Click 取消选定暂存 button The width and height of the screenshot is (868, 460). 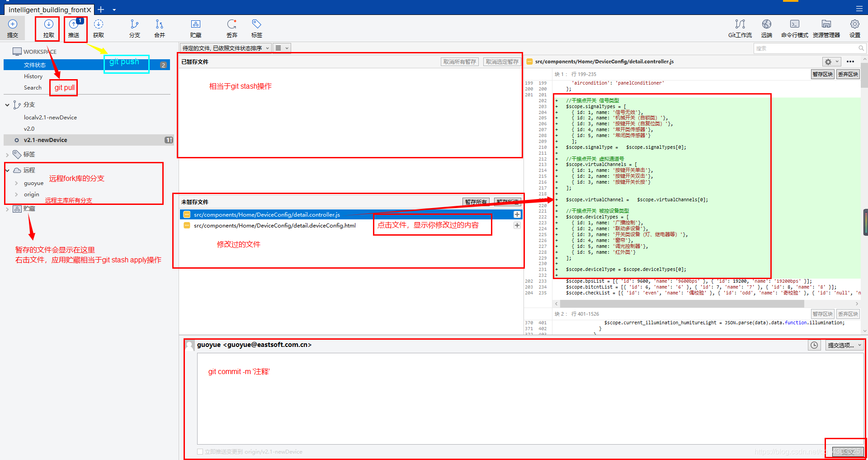pos(502,62)
